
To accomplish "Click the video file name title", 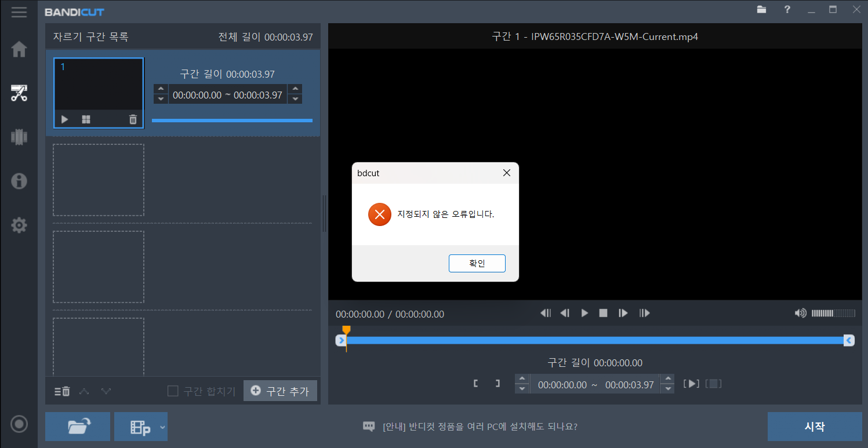I will [x=595, y=37].
